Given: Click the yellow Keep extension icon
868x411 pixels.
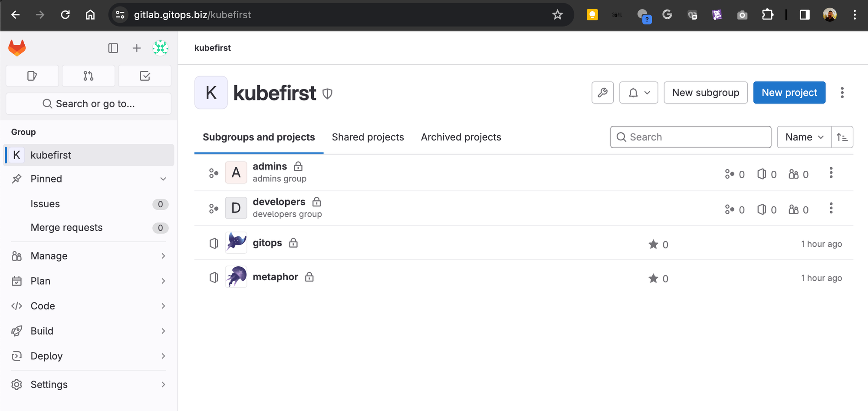Looking at the screenshot, I should click(x=592, y=15).
